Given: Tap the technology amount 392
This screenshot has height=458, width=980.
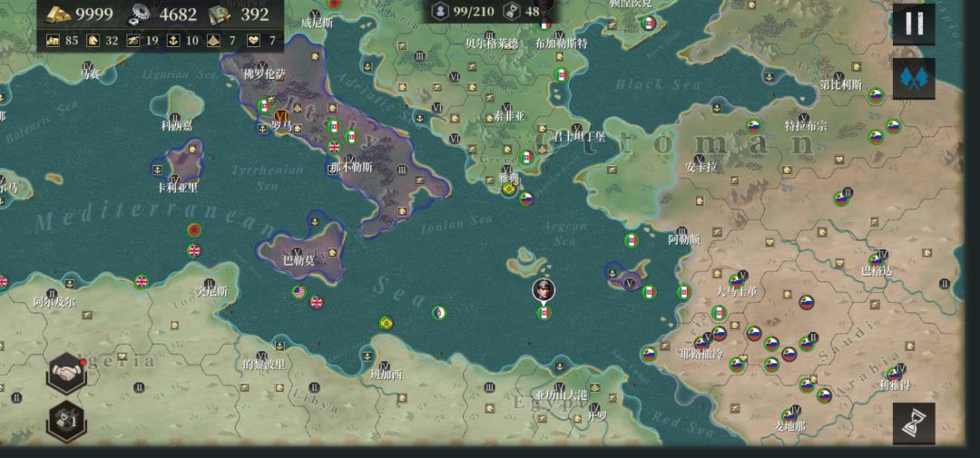Looking at the screenshot, I should [x=254, y=14].
